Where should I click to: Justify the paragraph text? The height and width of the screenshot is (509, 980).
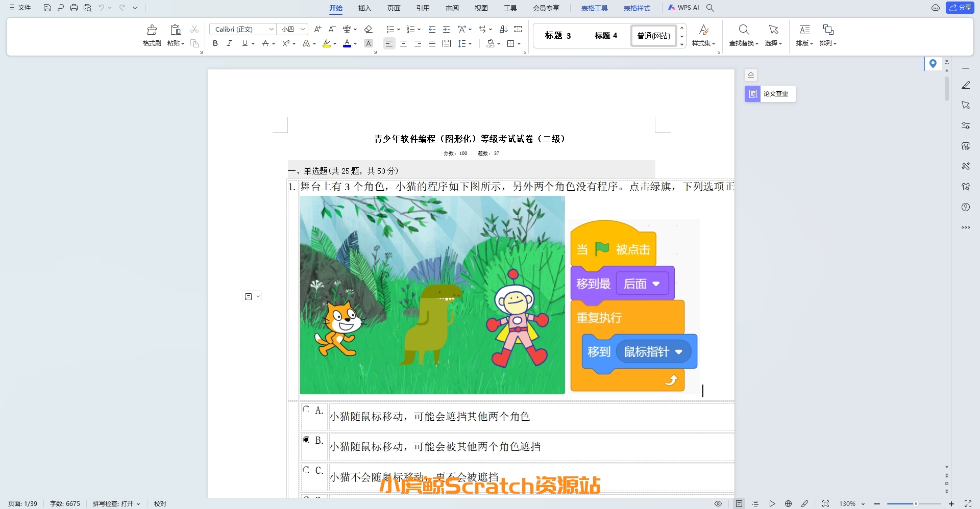pos(432,43)
